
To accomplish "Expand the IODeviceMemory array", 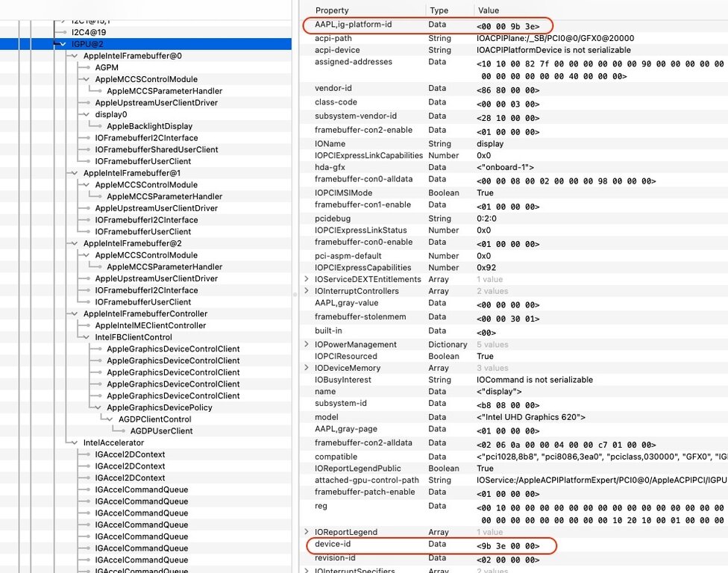I will point(307,367).
